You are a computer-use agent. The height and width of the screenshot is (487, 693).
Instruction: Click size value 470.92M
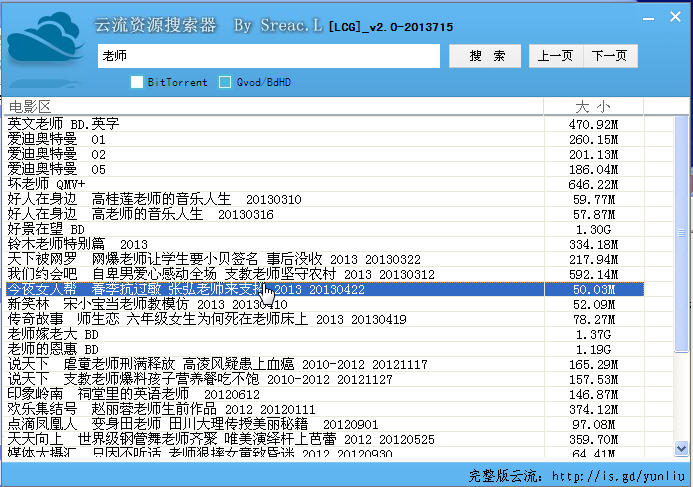[594, 125]
